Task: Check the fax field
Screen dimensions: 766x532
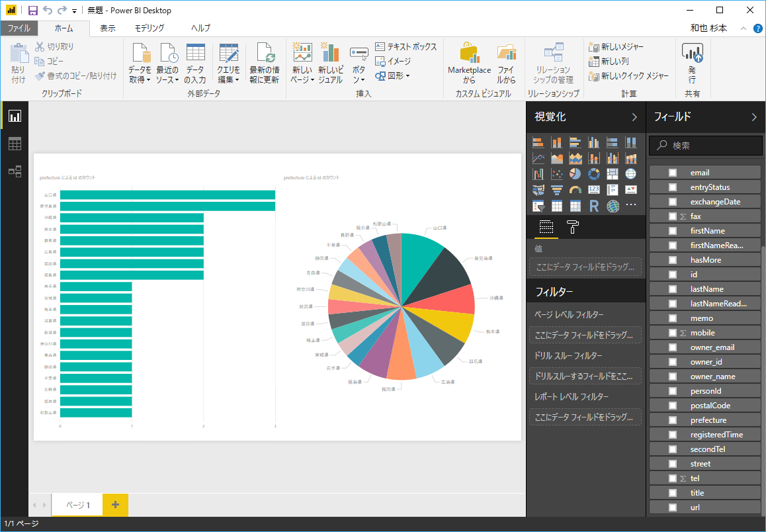Action: point(673,216)
